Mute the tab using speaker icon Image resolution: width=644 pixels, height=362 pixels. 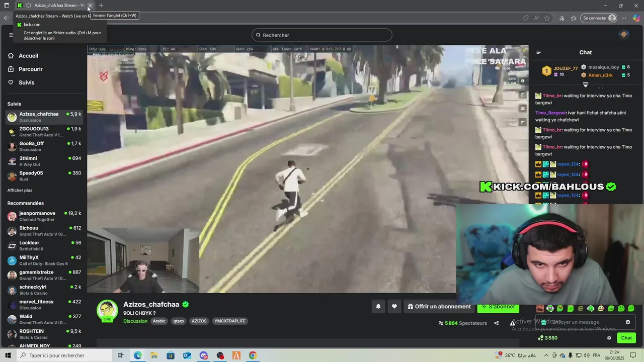click(28, 5)
